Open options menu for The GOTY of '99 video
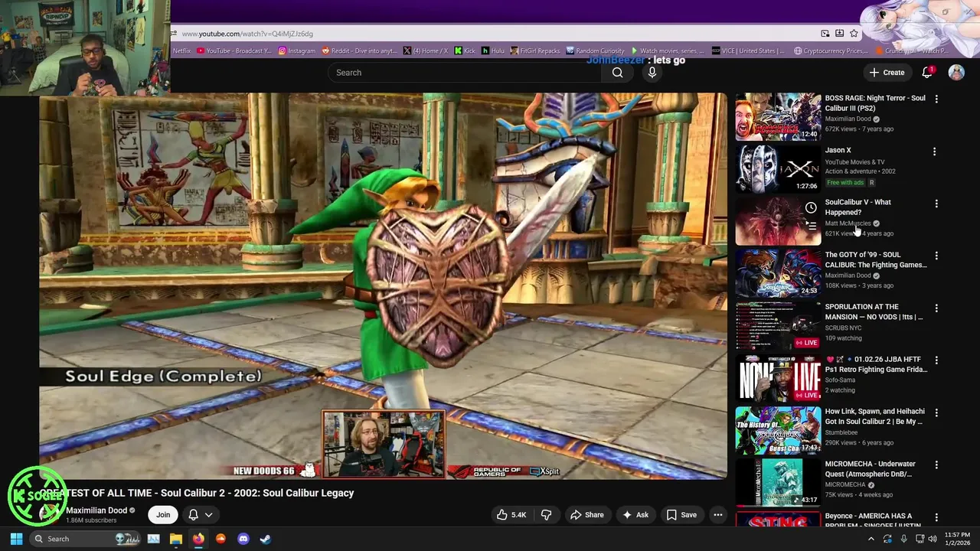 (936, 256)
